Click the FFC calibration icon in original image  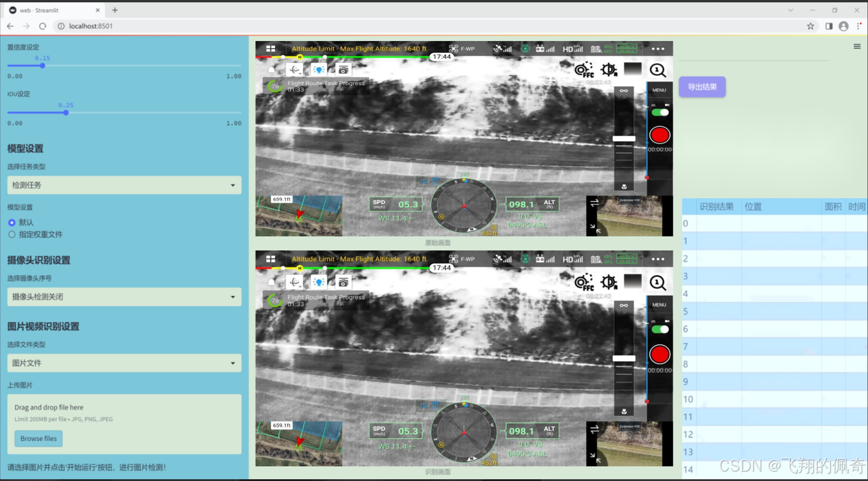coord(584,70)
